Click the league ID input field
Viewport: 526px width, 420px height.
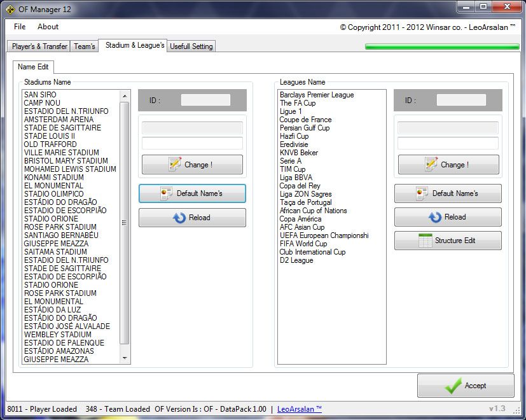[x=461, y=100]
